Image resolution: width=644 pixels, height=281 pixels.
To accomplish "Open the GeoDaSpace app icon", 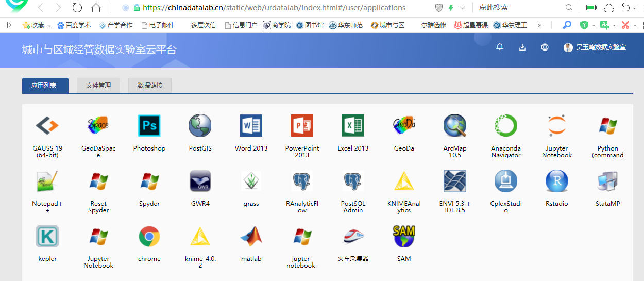I will [x=98, y=125].
